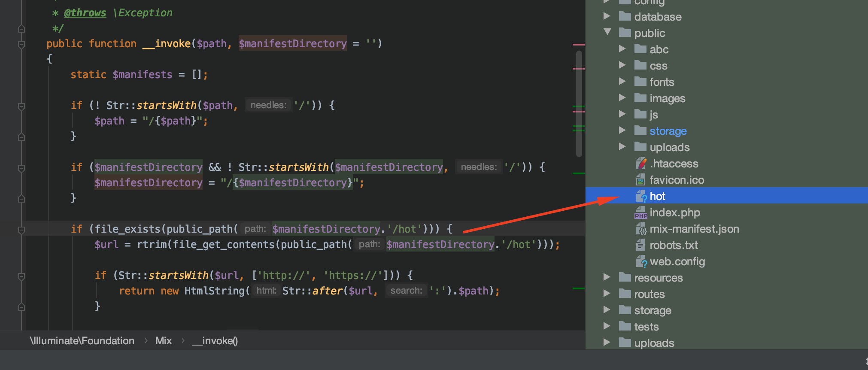Click the editor vertical scrollbar thumb
This screenshot has width=868, height=370.
coord(579,103)
